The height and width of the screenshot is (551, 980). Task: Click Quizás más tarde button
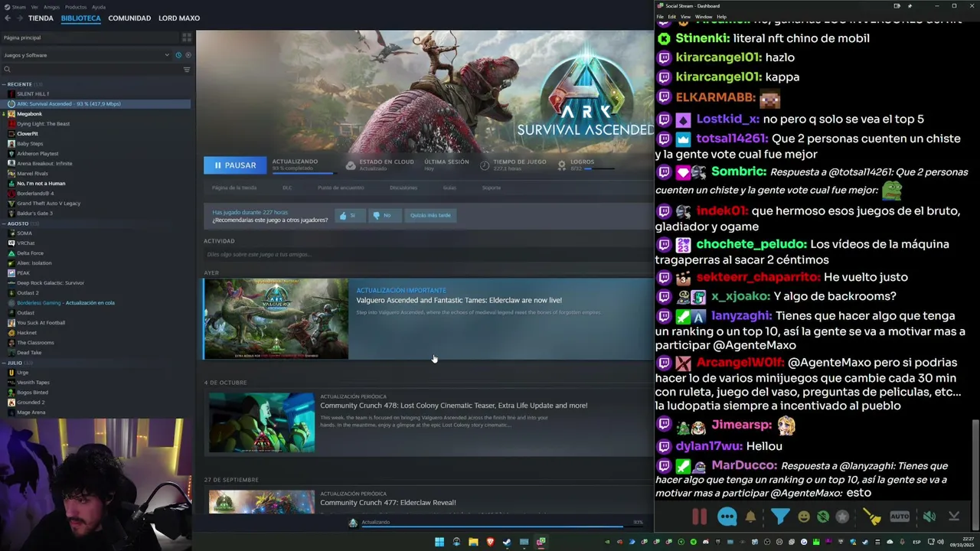[x=430, y=216]
